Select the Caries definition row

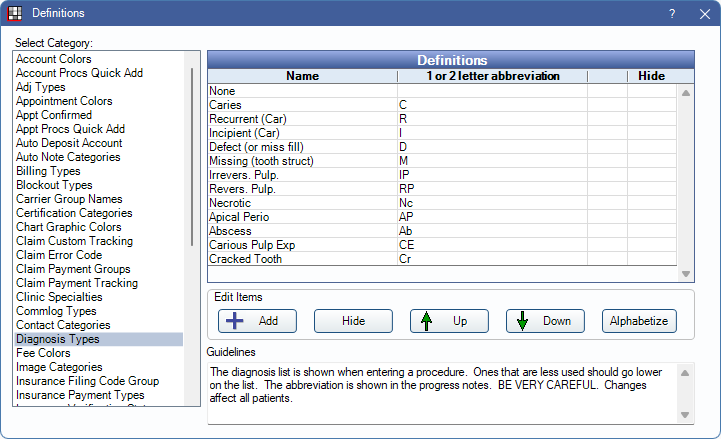226,104
